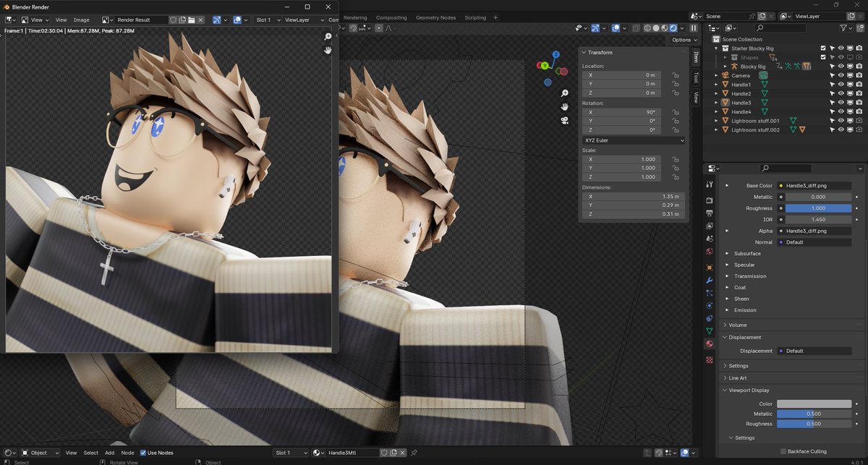The width and height of the screenshot is (868, 465).
Task: Adjust the principled Roughness 1.000 slider
Action: point(817,208)
